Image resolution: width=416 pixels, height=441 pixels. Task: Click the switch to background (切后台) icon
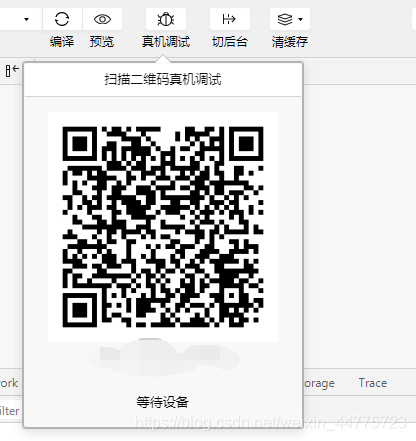click(x=229, y=19)
